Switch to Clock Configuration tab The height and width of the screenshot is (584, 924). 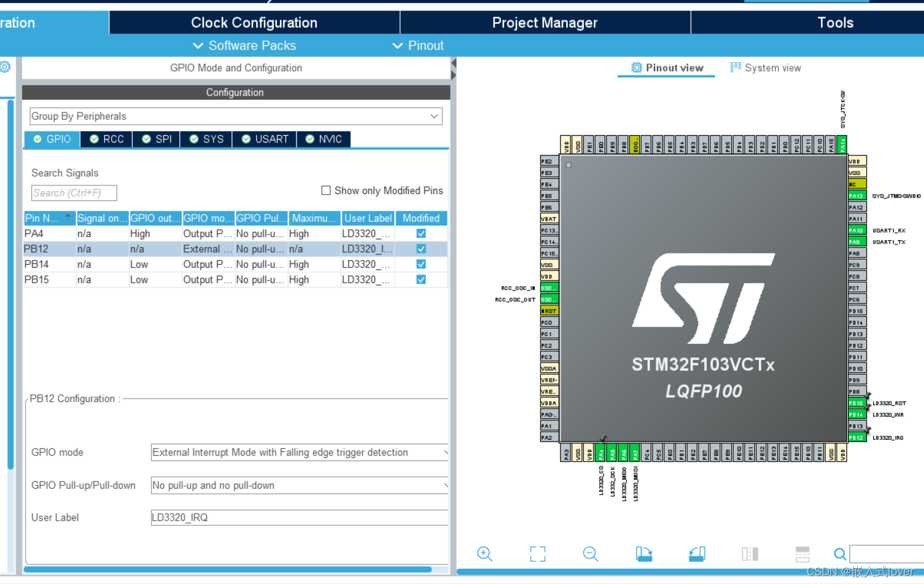pos(254,23)
